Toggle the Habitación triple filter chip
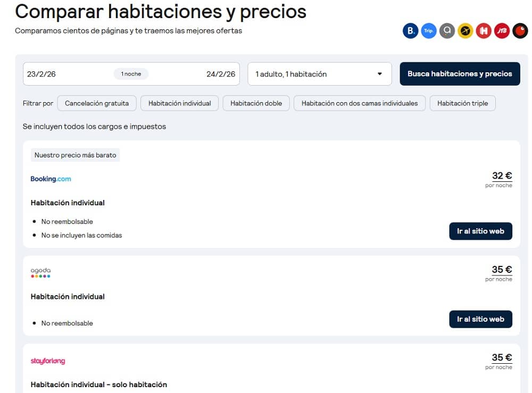This screenshot has width=532, height=393. point(462,103)
